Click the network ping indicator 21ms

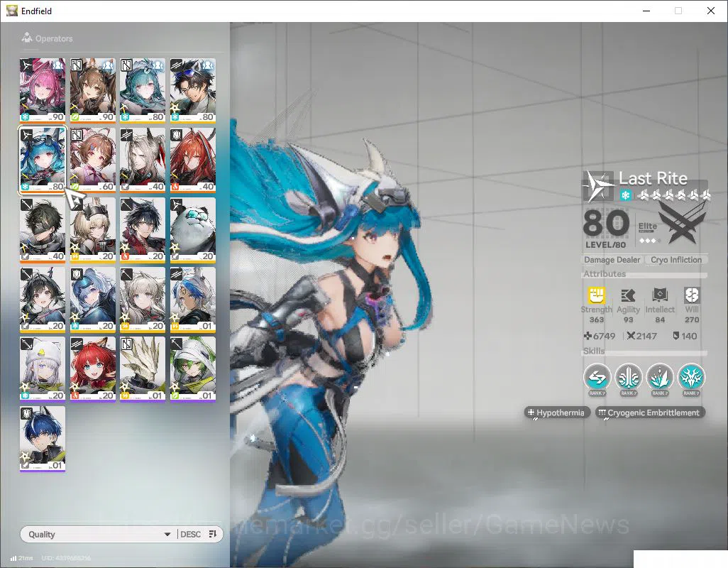coord(21,558)
